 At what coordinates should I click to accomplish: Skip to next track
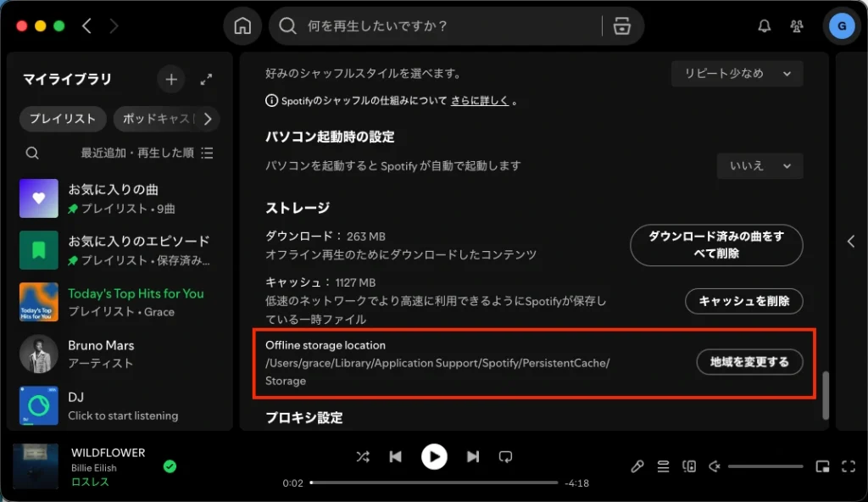point(473,456)
